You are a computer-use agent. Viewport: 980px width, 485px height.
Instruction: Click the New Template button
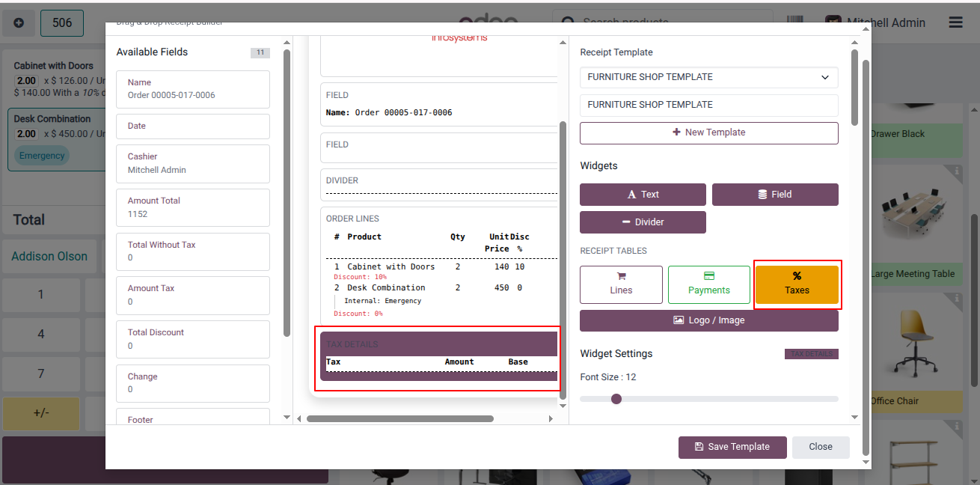[x=709, y=132]
